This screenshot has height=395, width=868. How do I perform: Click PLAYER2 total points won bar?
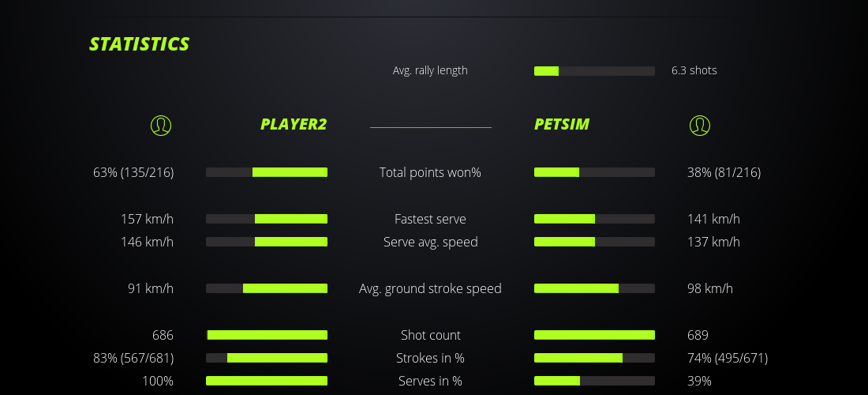267,172
